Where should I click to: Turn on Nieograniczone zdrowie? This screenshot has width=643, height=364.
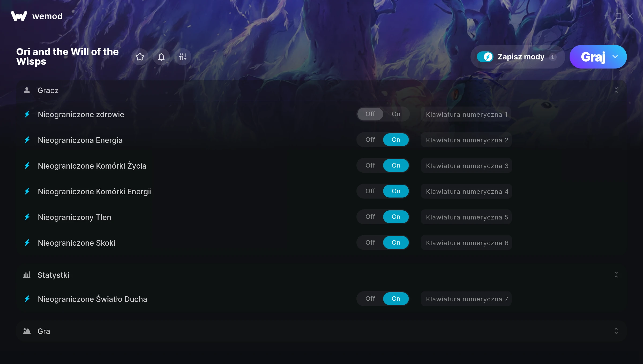(x=396, y=114)
